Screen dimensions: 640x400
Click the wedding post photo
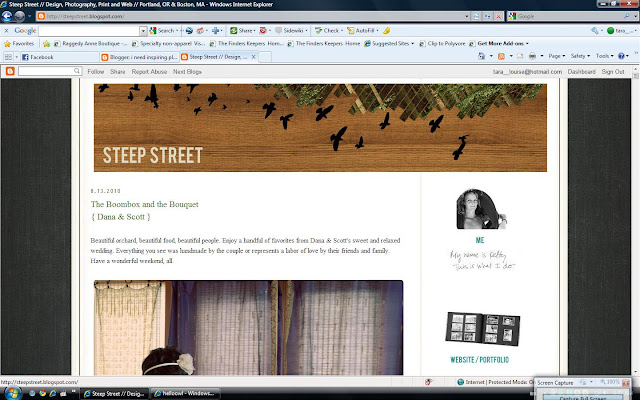[248, 327]
